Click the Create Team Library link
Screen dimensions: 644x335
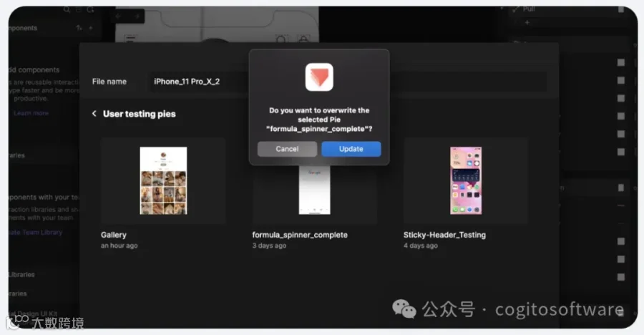click(35, 232)
